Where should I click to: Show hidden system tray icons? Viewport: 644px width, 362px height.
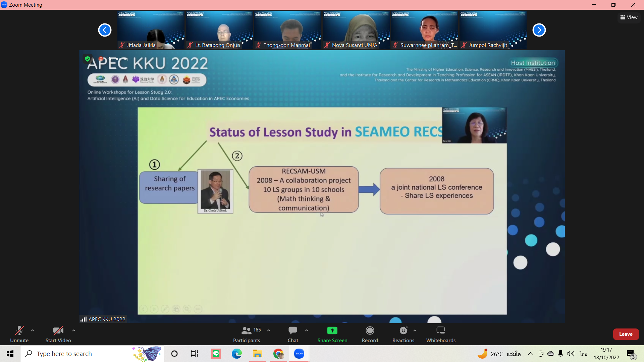530,354
